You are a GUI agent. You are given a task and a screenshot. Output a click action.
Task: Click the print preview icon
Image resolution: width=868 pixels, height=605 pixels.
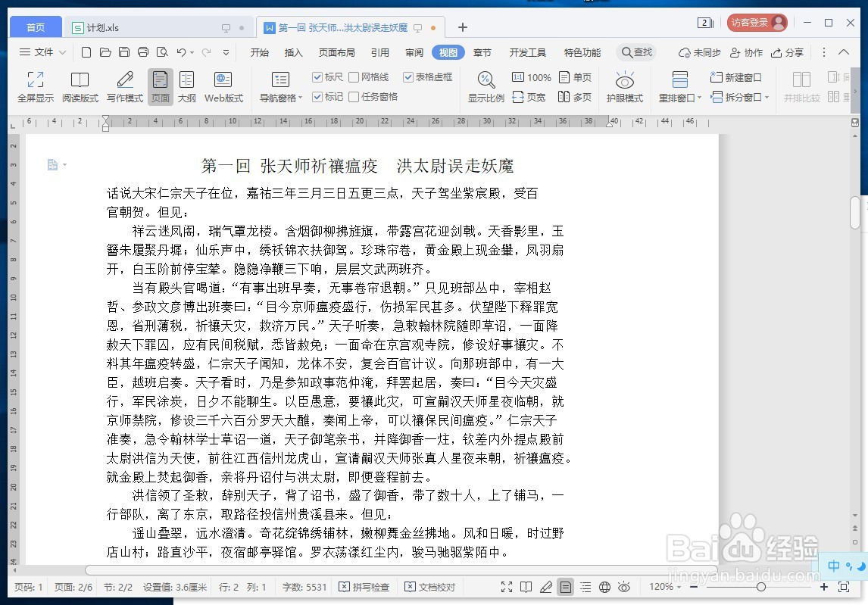(162, 52)
